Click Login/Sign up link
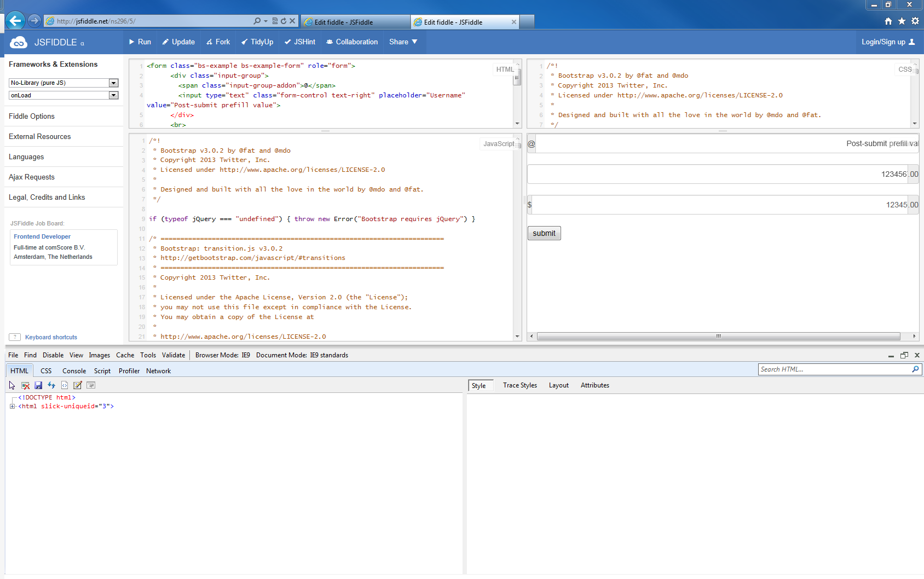 [x=888, y=42]
